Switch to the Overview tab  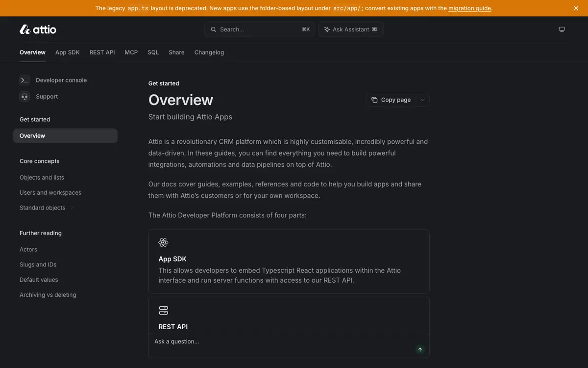(32, 53)
